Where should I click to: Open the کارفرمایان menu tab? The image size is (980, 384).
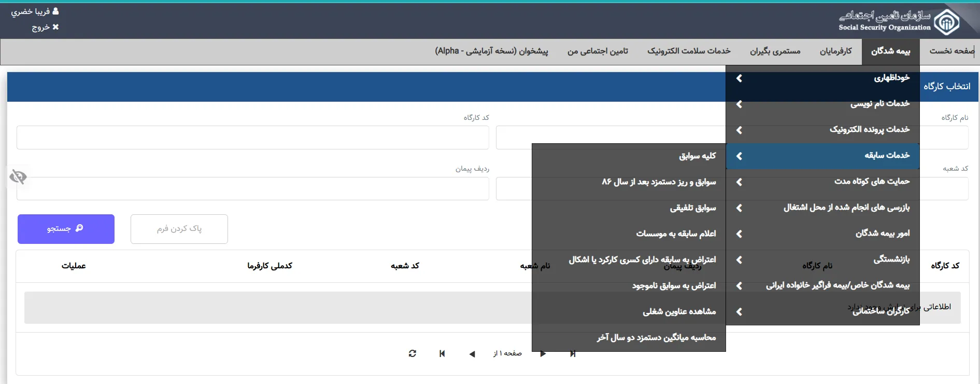pos(835,51)
